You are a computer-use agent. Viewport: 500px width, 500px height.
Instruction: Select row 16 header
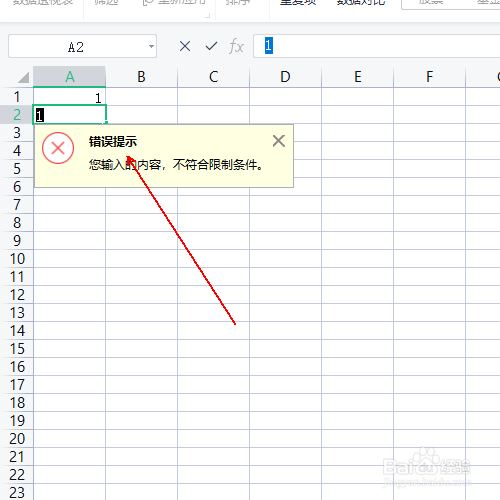[x=17, y=367]
